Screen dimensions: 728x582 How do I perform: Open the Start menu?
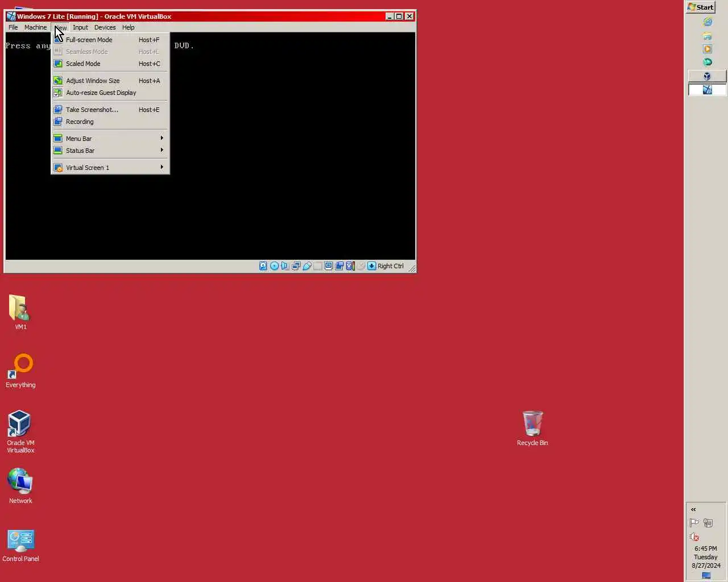point(701,7)
